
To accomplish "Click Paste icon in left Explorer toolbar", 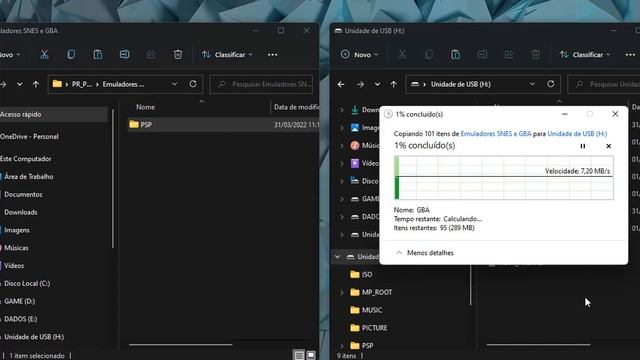I will click(98, 55).
